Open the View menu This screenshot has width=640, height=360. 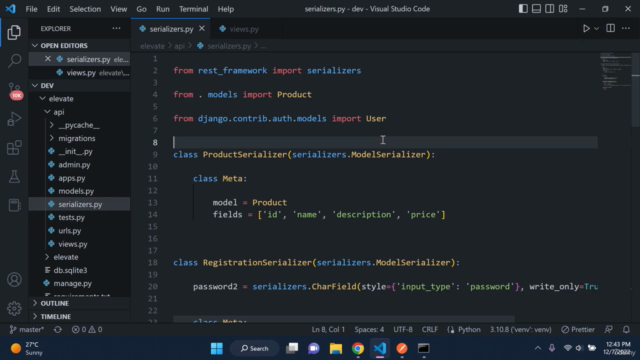pyautogui.click(x=118, y=9)
